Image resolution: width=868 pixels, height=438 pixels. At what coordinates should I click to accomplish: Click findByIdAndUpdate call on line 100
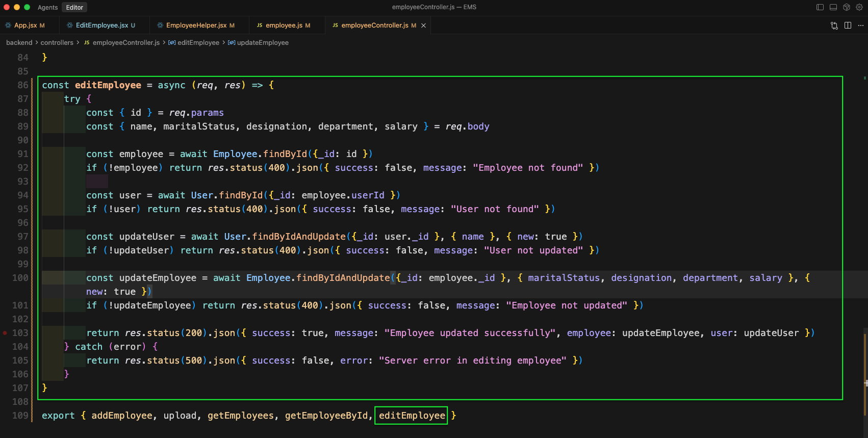pyautogui.click(x=343, y=278)
